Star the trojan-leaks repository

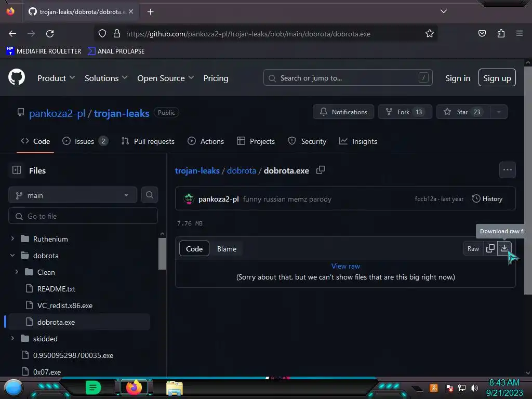(463, 112)
